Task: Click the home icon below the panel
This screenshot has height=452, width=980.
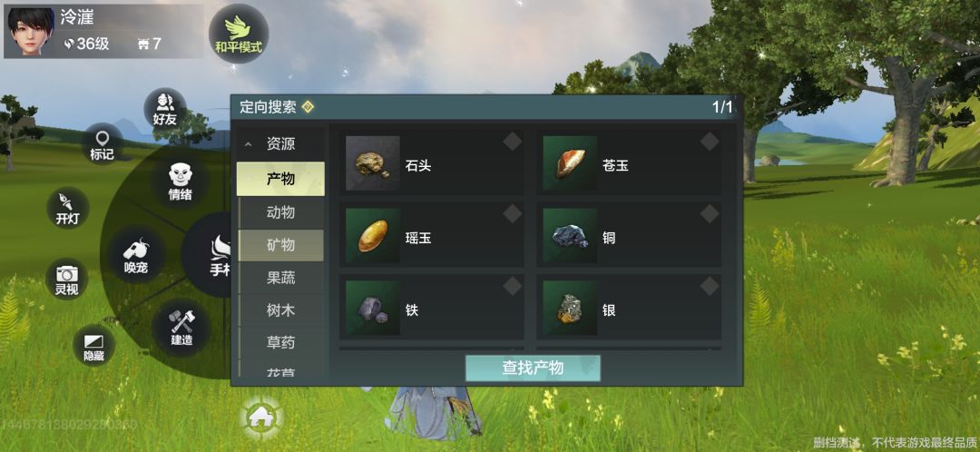Action: click(x=262, y=417)
